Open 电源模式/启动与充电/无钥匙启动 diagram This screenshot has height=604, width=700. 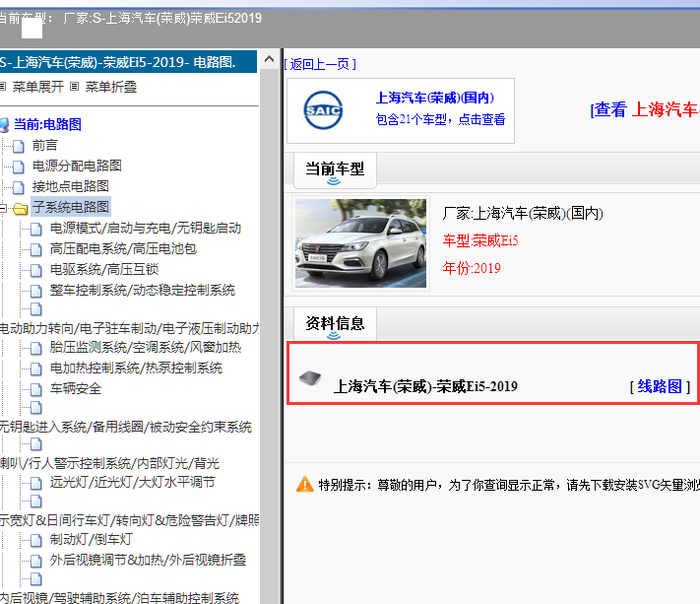(146, 228)
